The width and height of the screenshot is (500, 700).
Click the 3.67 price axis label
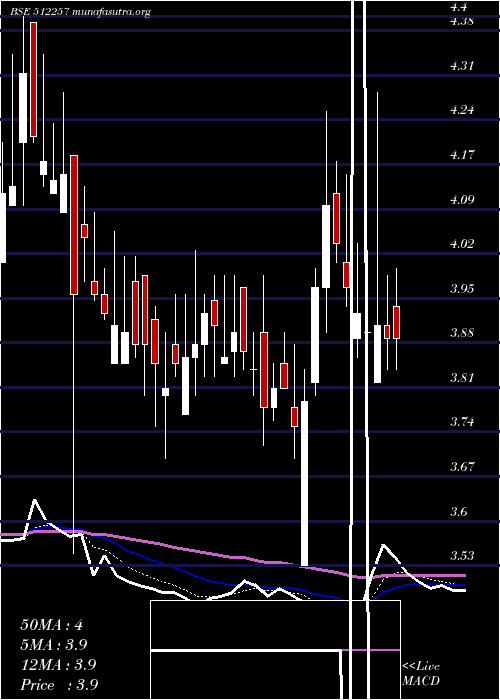pos(462,467)
